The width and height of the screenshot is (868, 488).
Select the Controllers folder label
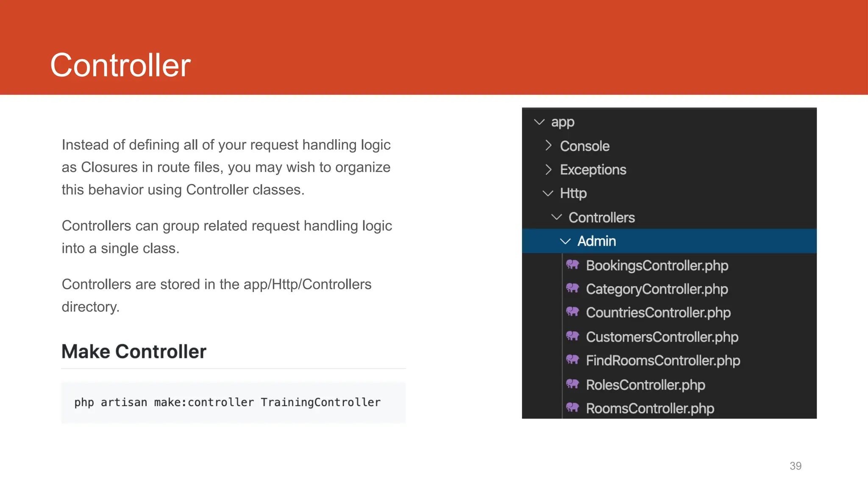(601, 218)
